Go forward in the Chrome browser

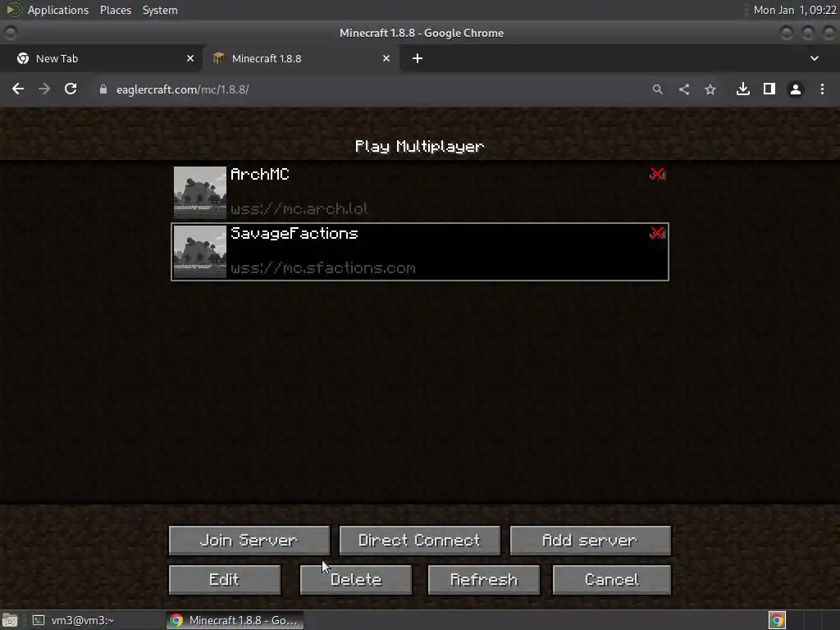tap(44, 89)
